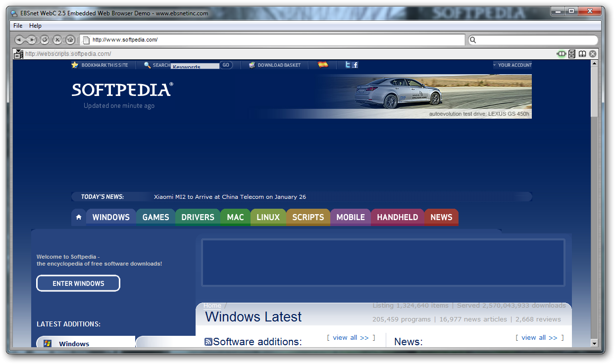Click the magnifier icon in browser search box
615x364 pixels.
coord(473,40)
